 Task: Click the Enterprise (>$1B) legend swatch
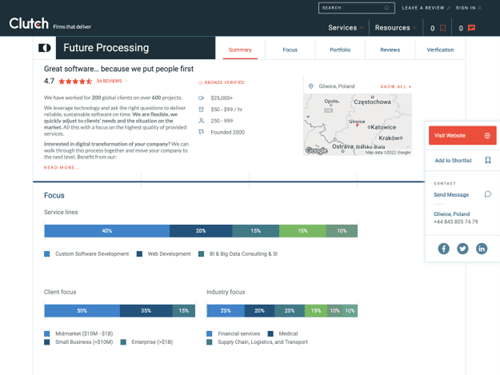(123, 342)
